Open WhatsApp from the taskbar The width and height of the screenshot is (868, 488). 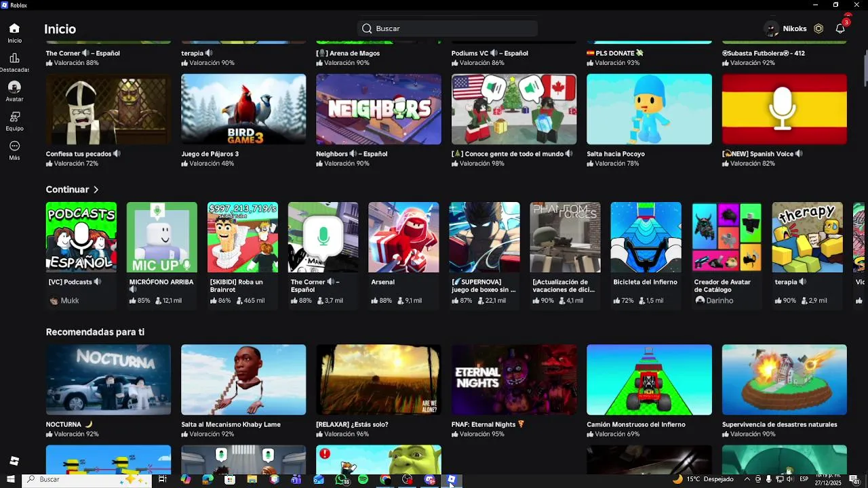[341, 480]
